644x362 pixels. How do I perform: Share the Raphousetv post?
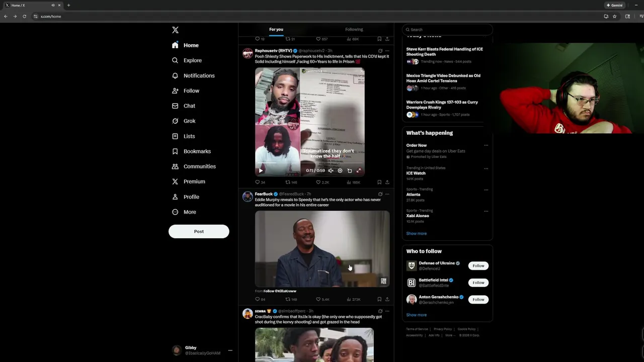(x=387, y=182)
